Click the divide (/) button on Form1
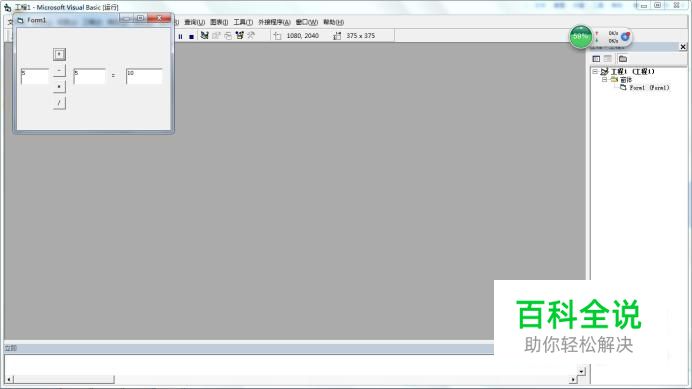The width and height of the screenshot is (692, 389). (x=59, y=103)
